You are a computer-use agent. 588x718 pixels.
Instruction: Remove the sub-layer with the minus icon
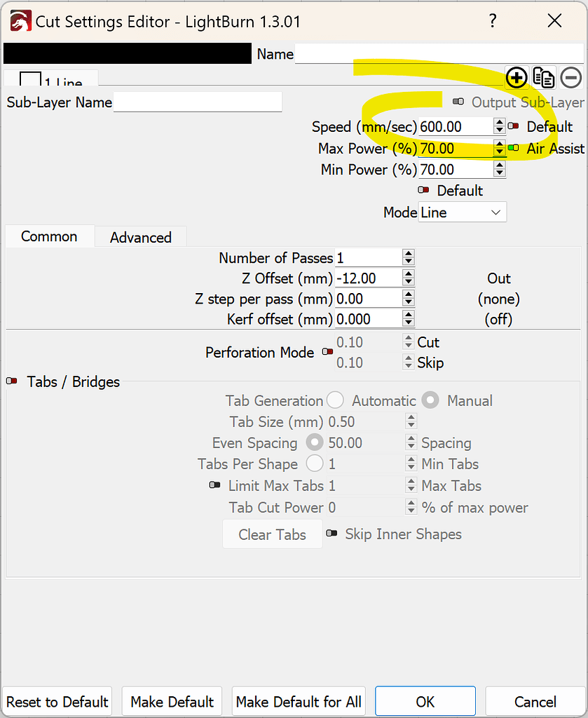[x=571, y=78]
